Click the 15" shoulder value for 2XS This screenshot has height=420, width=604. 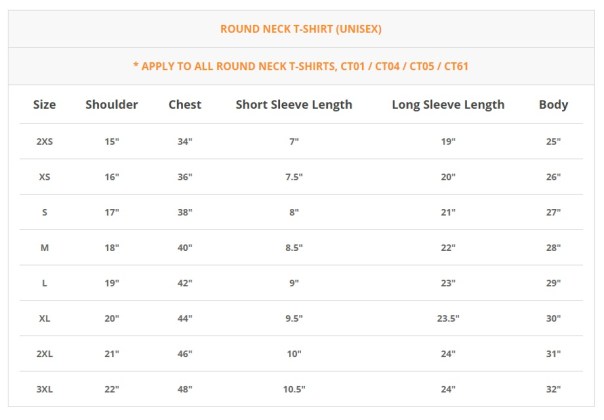(112, 142)
